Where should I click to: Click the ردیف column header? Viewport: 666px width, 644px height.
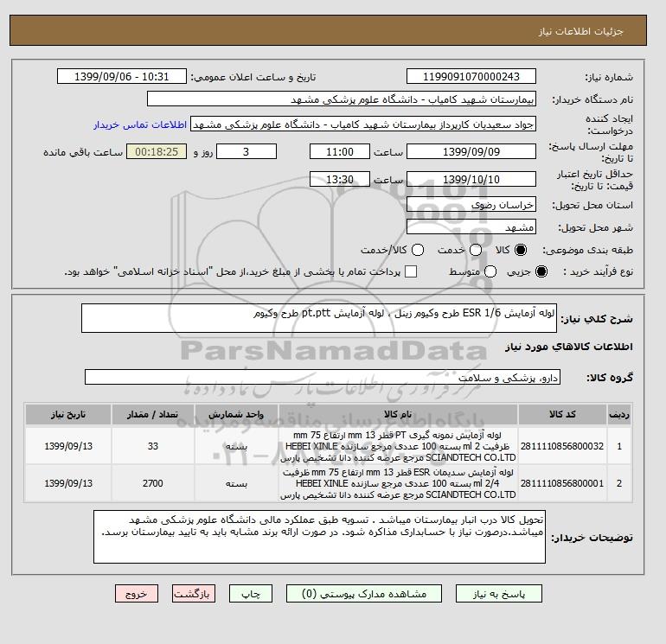[618, 414]
